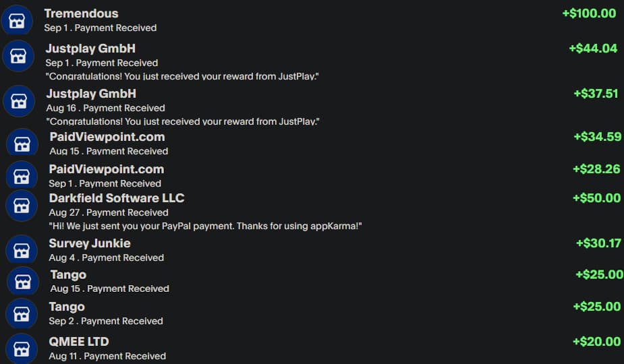Select store icon for Tango Aug 15 payment
This screenshot has width=624, height=364.
point(23,282)
